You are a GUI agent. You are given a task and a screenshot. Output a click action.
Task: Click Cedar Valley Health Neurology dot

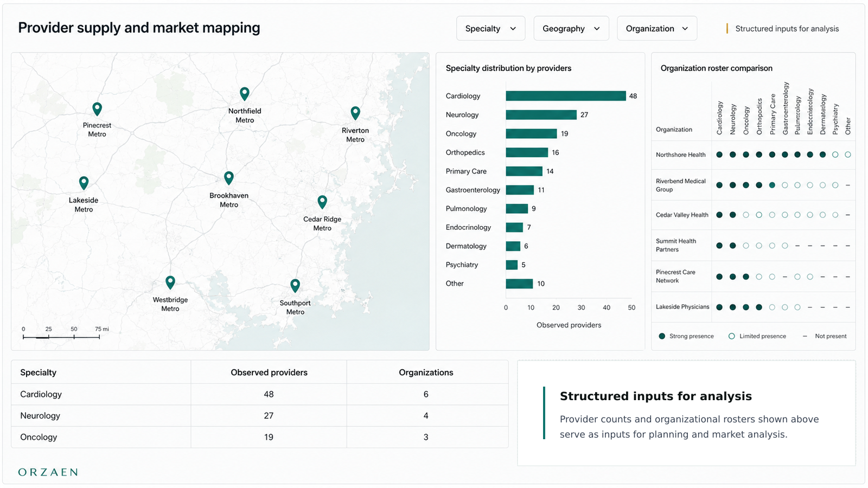(x=733, y=215)
